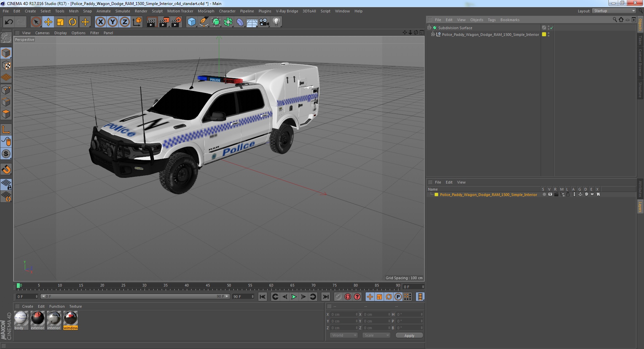Toggle layer lock icon in Layers panel
The width and height of the screenshot is (644, 349).
[x=568, y=195]
